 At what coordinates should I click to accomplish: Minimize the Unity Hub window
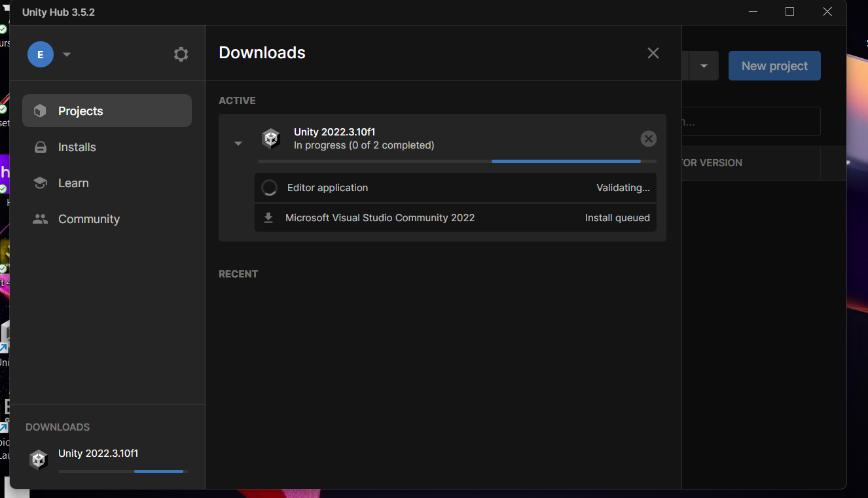tap(753, 12)
